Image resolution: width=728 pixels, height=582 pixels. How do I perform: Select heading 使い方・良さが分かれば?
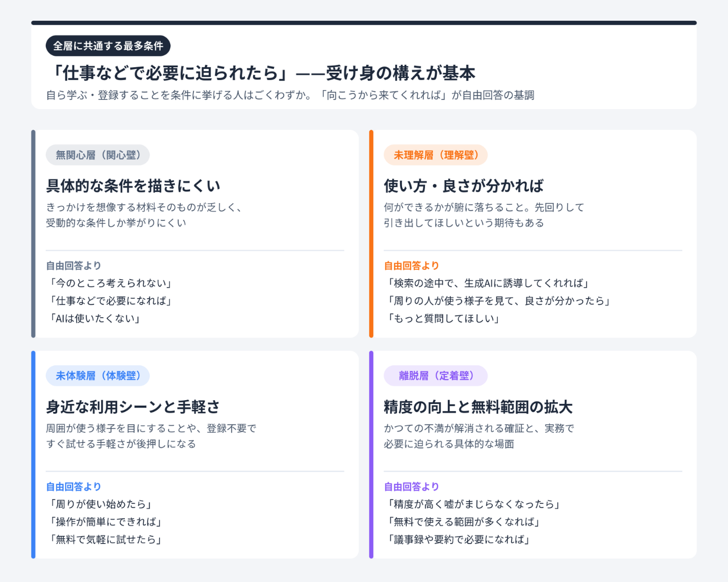point(464,186)
